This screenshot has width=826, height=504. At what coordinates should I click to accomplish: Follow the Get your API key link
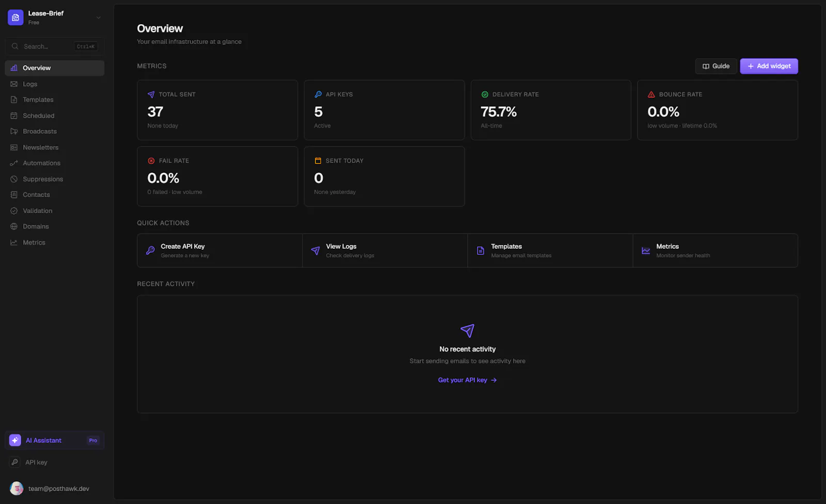pyautogui.click(x=467, y=380)
